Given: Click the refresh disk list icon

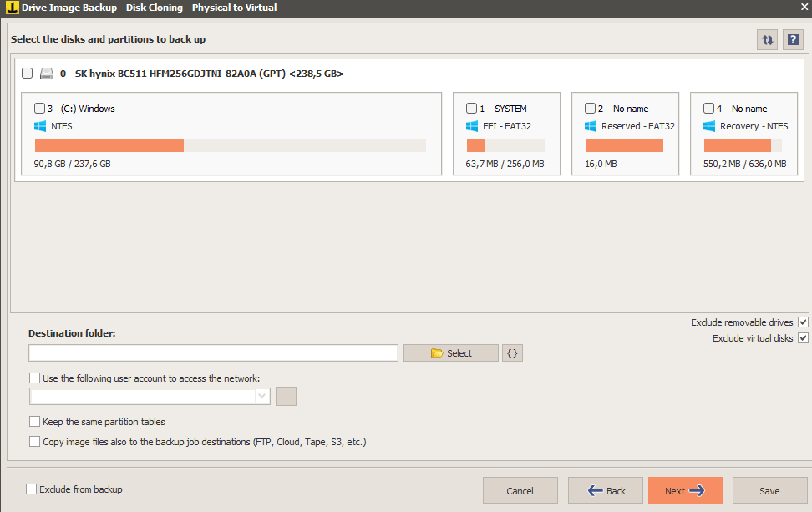Looking at the screenshot, I should (767, 40).
